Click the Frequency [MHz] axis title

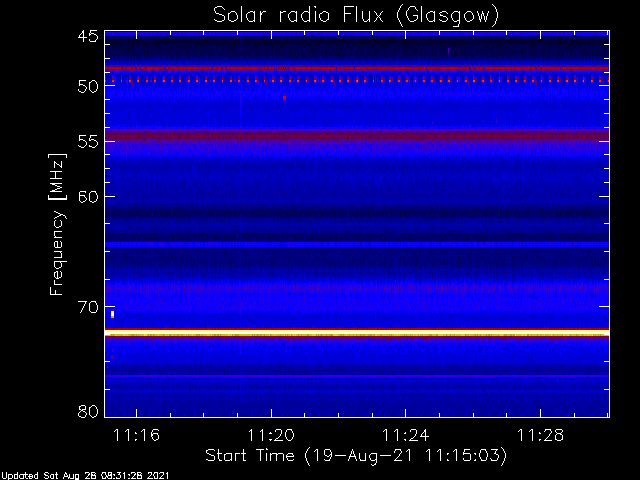coord(57,224)
